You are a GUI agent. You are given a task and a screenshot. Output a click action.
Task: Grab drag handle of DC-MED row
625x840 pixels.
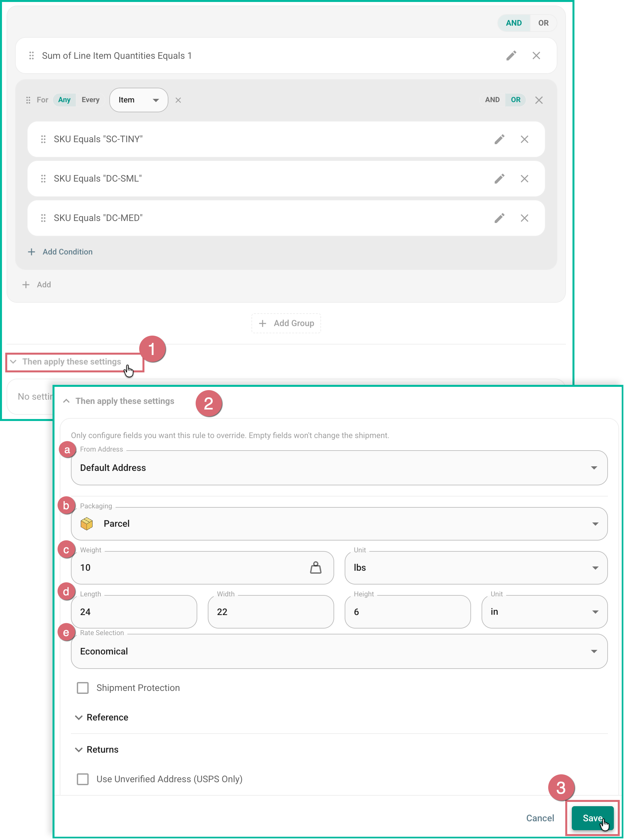point(43,218)
